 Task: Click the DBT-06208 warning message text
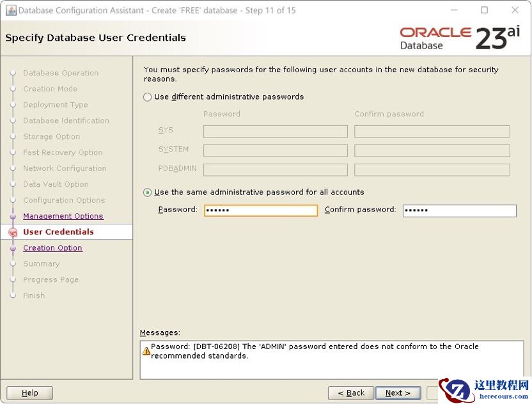tap(315, 351)
